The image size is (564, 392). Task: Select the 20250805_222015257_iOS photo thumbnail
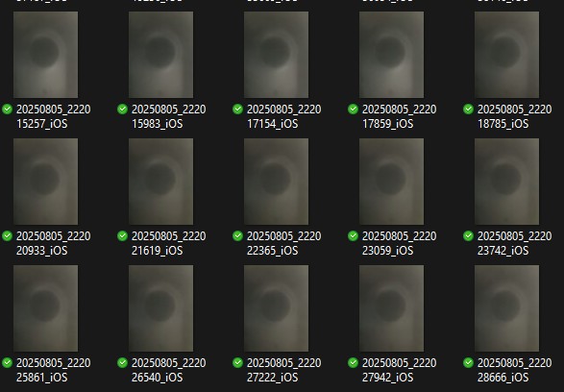click(45, 55)
